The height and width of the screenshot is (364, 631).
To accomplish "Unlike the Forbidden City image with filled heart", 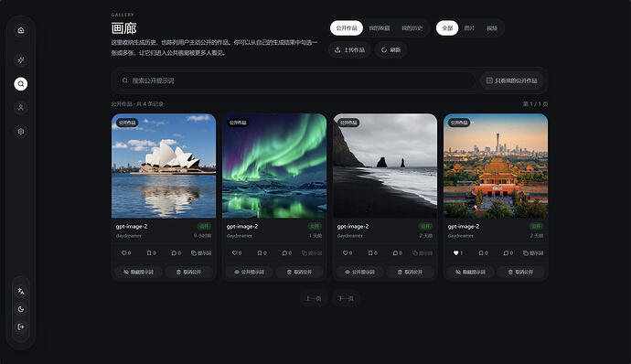I will (x=458, y=252).
